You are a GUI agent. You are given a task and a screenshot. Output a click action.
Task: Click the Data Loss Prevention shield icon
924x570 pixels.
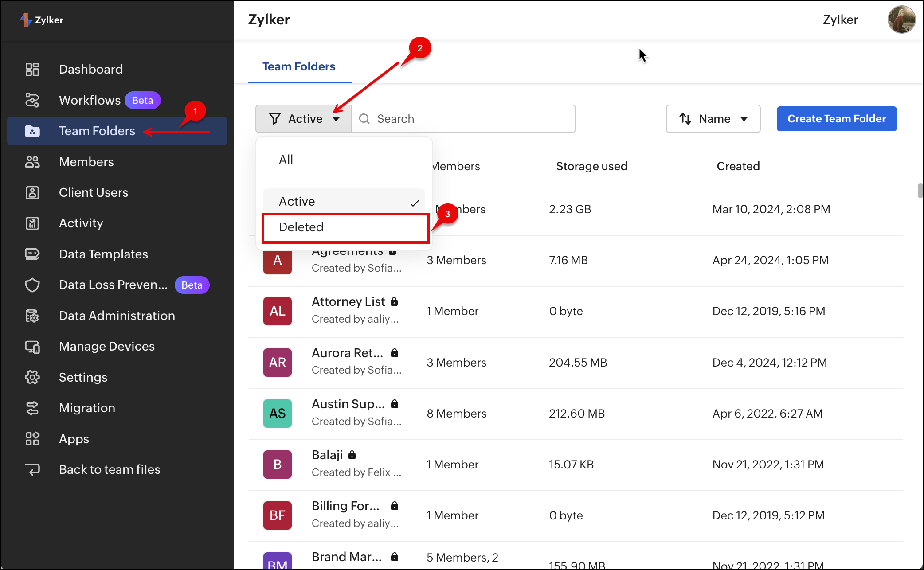(x=32, y=285)
